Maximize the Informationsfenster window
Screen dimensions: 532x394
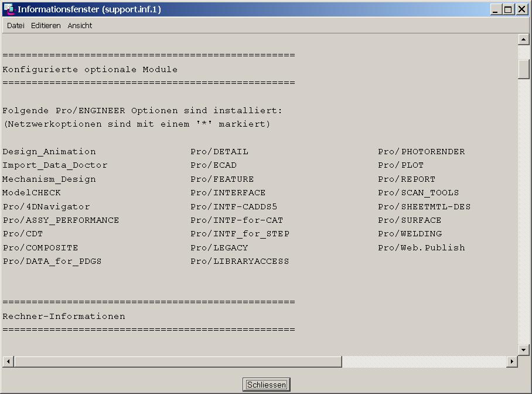[508, 9]
